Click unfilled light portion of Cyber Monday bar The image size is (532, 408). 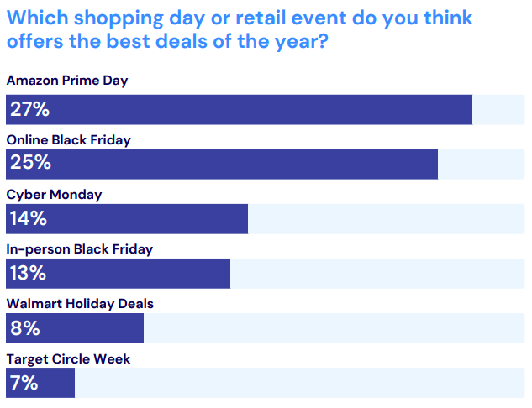[x=385, y=219]
